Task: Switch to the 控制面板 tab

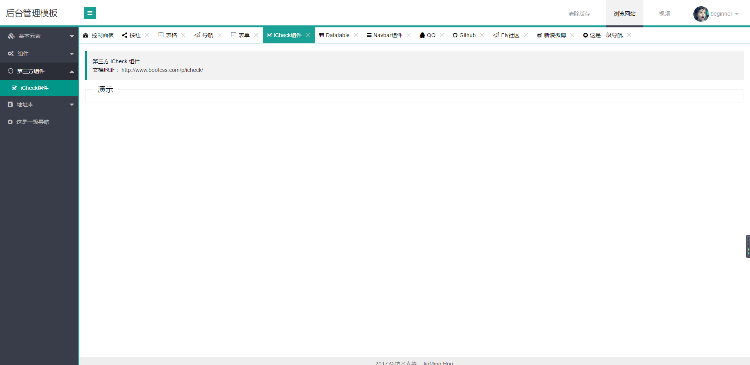Action: (99, 35)
